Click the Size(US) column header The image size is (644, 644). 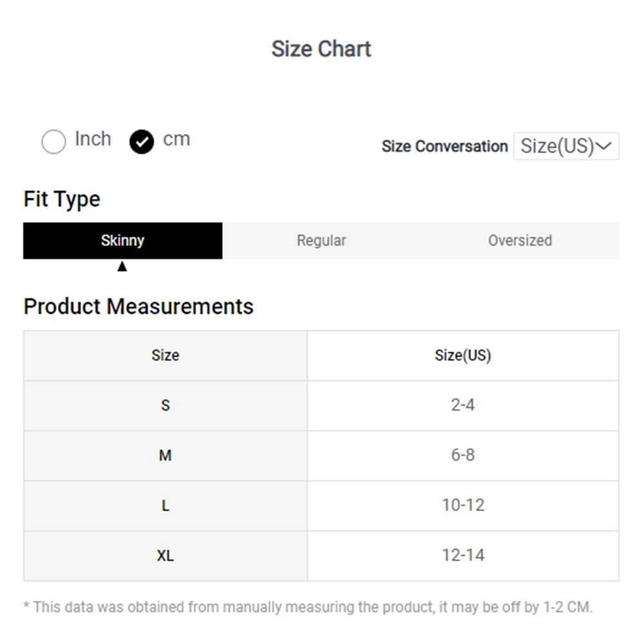point(463,355)
